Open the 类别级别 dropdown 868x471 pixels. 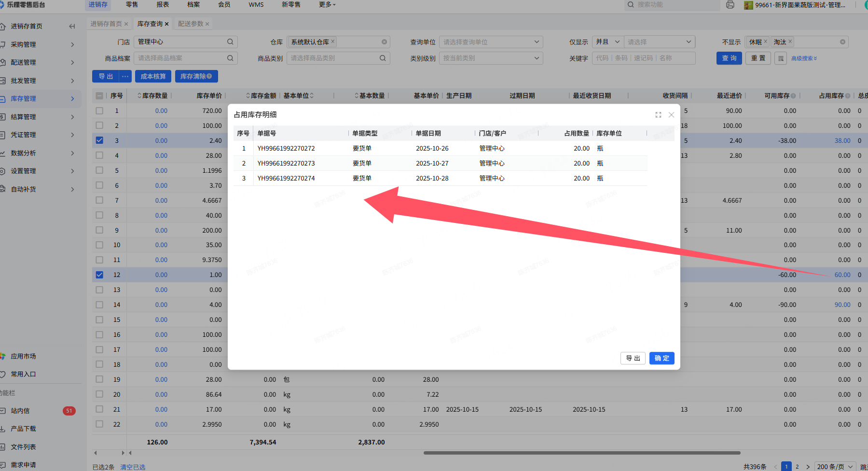pyautogui.click(x=490, y=58)
